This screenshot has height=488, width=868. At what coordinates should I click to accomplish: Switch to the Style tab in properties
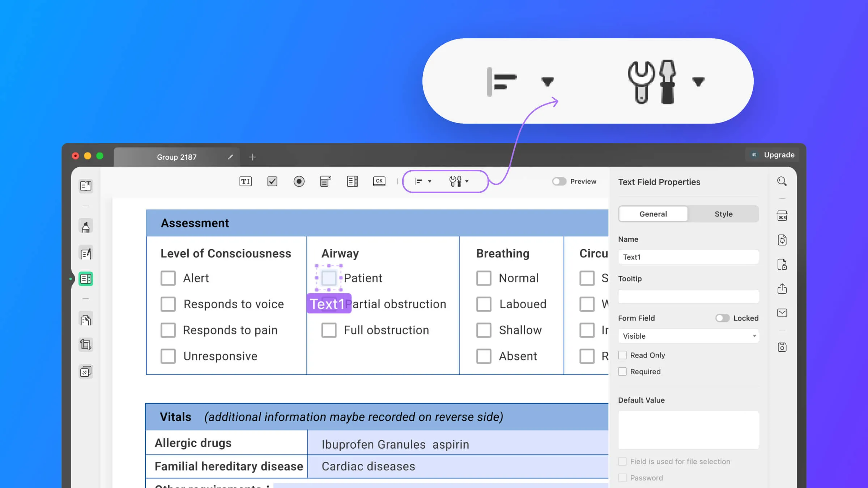(724, 213)
